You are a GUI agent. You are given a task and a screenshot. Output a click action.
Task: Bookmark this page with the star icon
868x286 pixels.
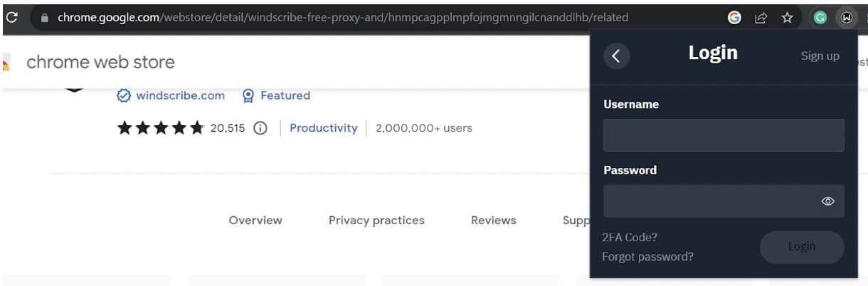coord(787,18)
